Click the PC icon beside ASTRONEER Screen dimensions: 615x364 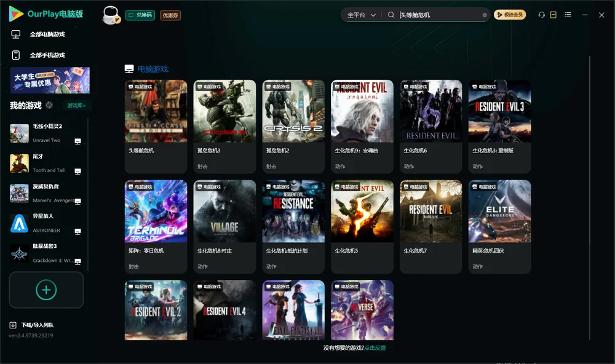(77, 231)
